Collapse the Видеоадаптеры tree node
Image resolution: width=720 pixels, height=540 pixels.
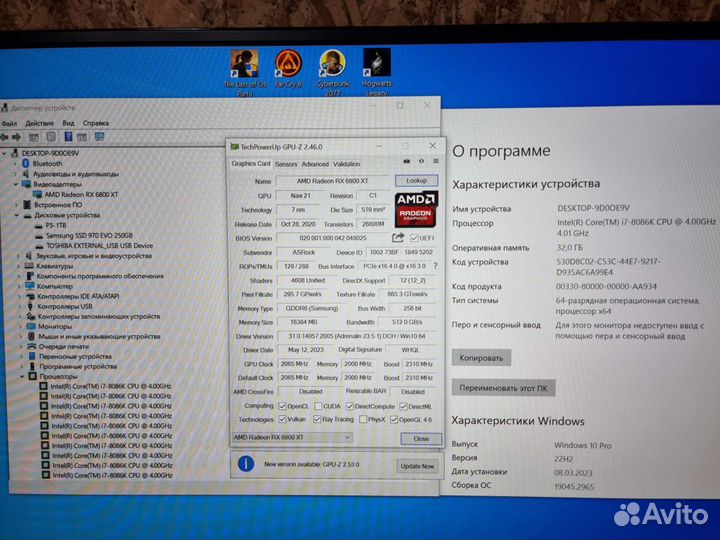click(16, 184)
